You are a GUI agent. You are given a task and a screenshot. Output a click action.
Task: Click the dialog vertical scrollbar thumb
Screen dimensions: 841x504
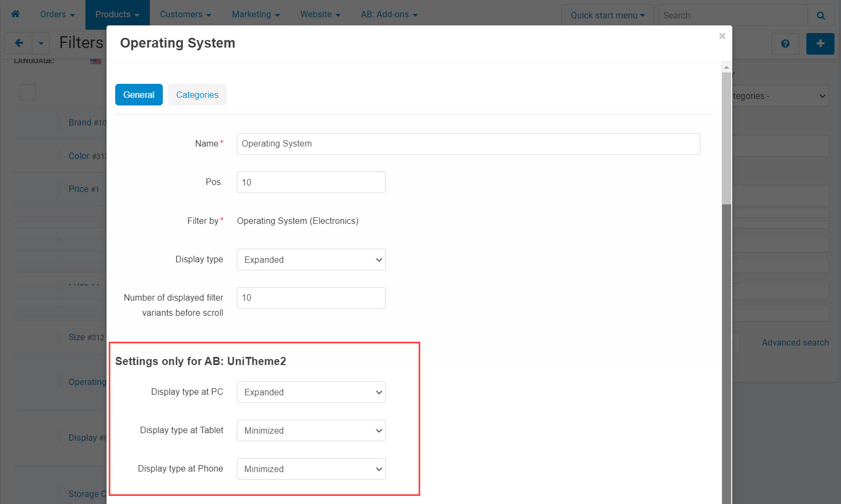726,138
